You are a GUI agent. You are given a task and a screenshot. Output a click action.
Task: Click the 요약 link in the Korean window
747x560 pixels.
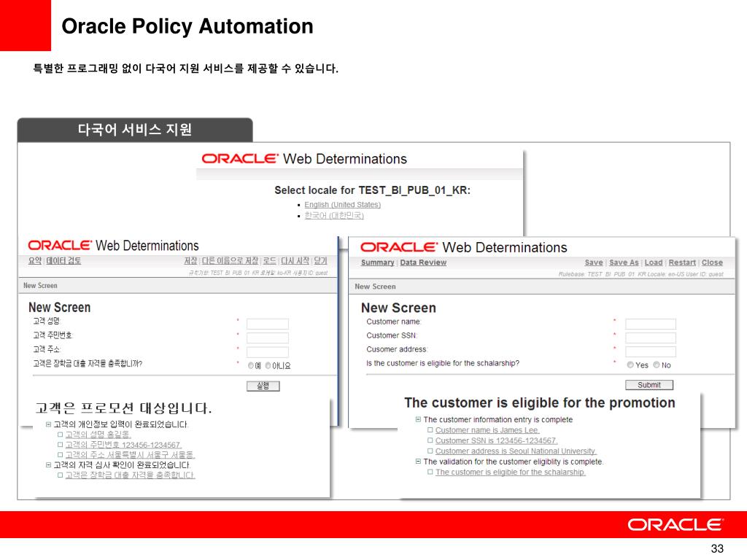tap(35, 260)
